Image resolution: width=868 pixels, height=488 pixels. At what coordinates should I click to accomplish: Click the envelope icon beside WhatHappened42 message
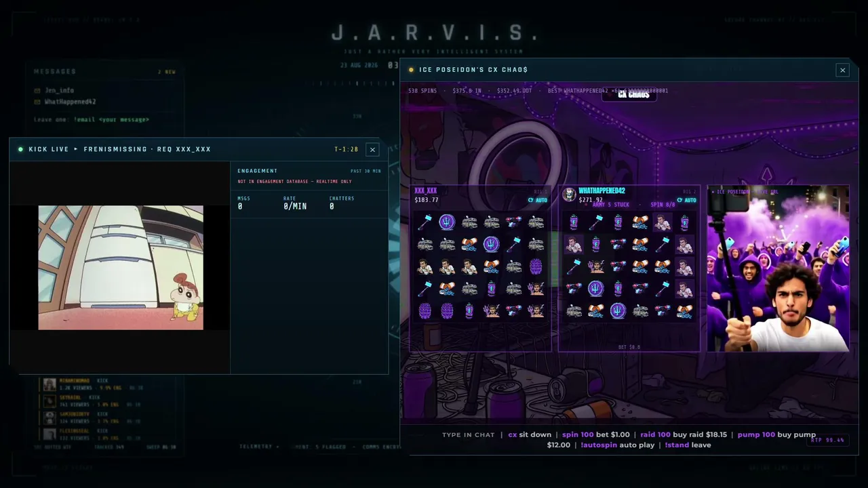(x=37, y=102)
